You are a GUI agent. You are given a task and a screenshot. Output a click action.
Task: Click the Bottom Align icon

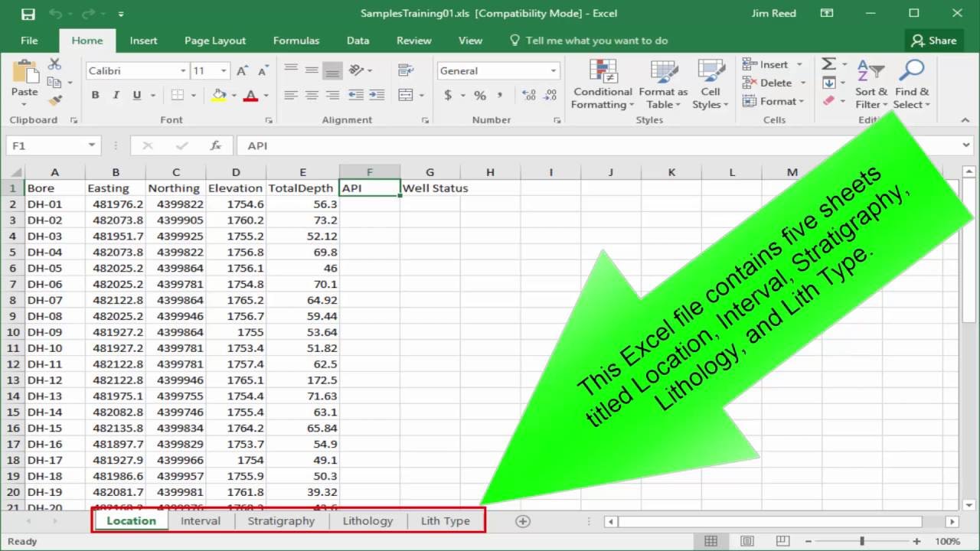click(x=332, y=70)
